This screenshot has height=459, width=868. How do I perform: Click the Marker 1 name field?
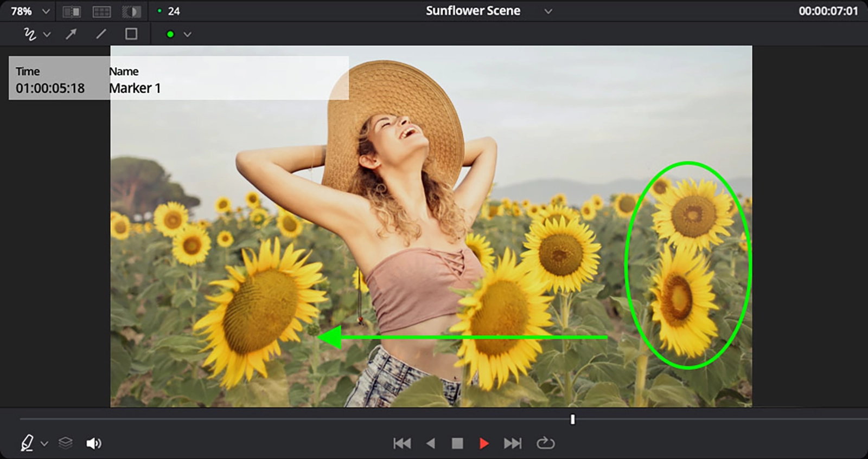(x=135, y=88)
